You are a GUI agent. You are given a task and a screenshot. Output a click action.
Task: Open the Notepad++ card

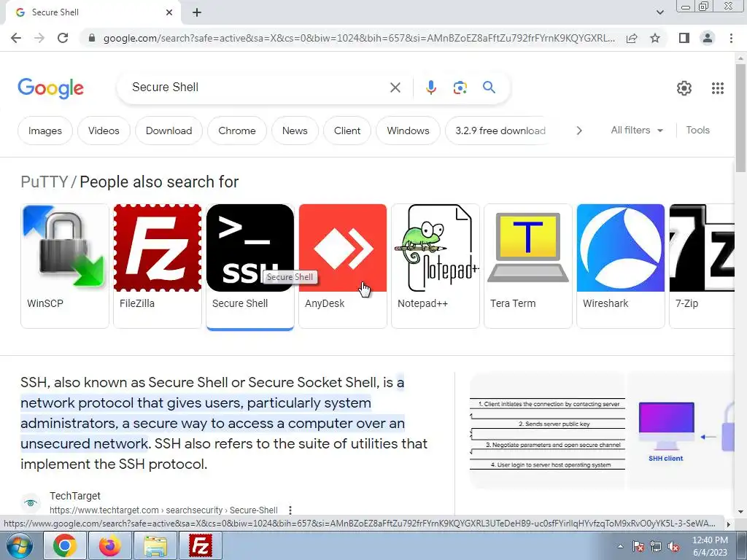pyautogui.click(x=435, y=265)
